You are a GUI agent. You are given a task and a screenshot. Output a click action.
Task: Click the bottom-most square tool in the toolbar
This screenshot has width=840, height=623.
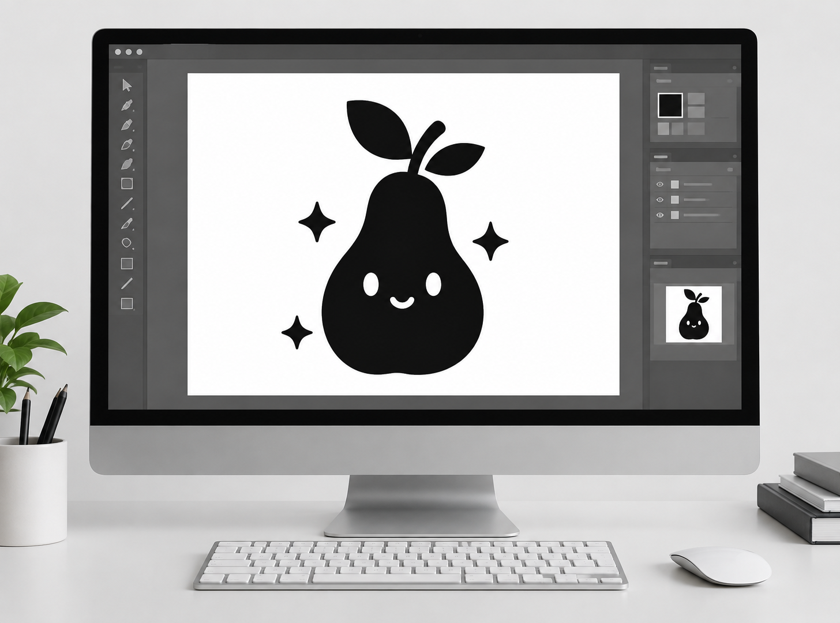[127, 303]
